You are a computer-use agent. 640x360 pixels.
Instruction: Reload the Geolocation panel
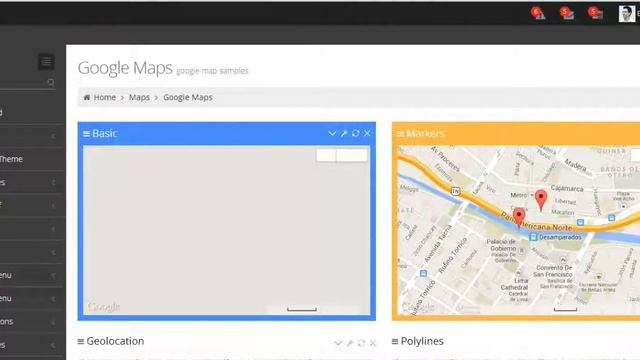coord(361,343)
